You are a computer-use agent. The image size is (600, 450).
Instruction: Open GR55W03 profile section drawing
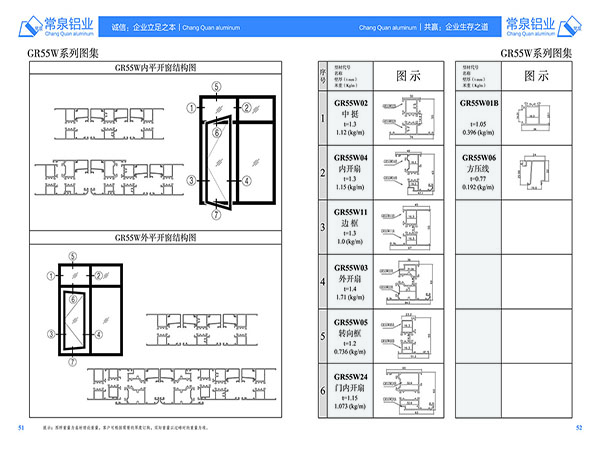coord(406,282)
